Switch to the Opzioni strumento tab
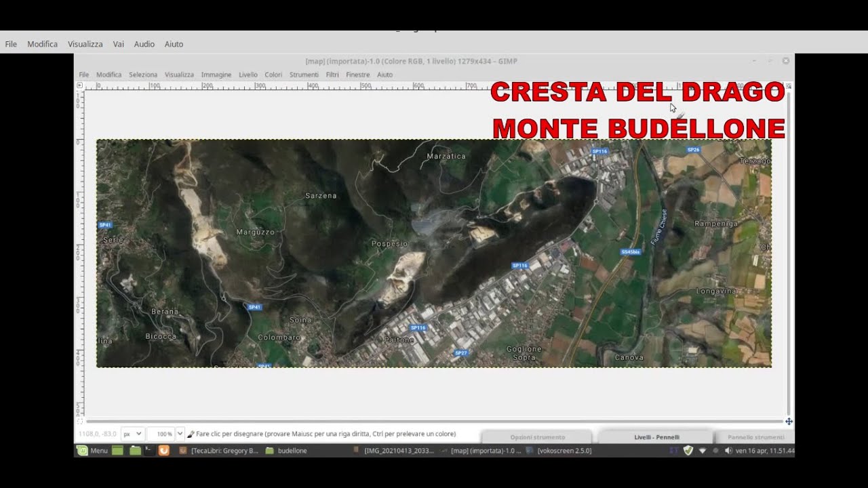Viewport: 868px width, 488px height. pyautogui.click(x=538, y=437)
